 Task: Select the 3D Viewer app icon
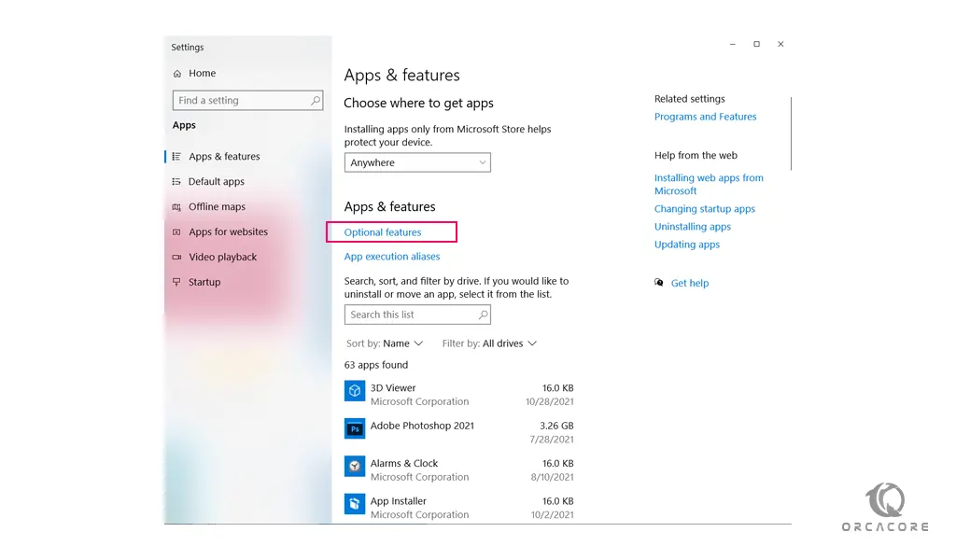354,391
